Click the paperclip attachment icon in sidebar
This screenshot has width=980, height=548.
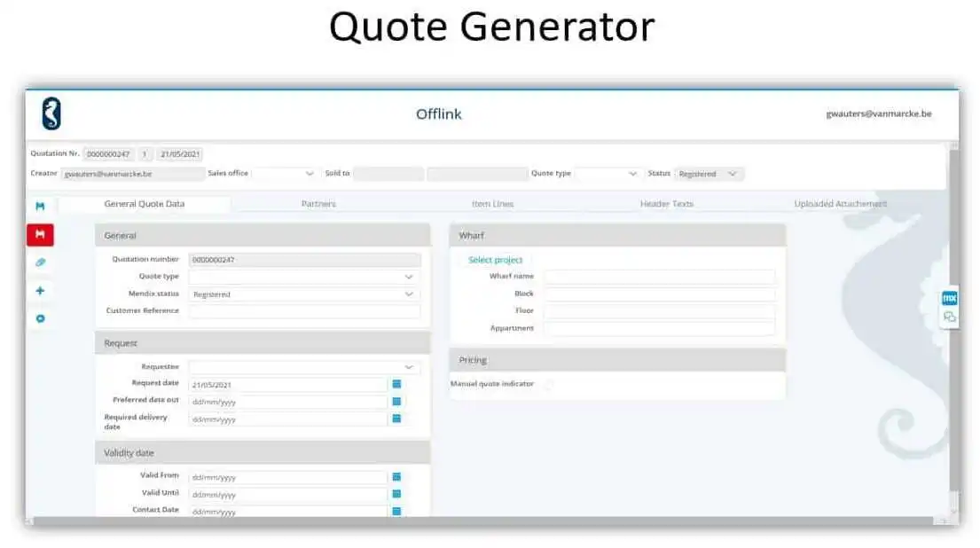click(40, 262)
